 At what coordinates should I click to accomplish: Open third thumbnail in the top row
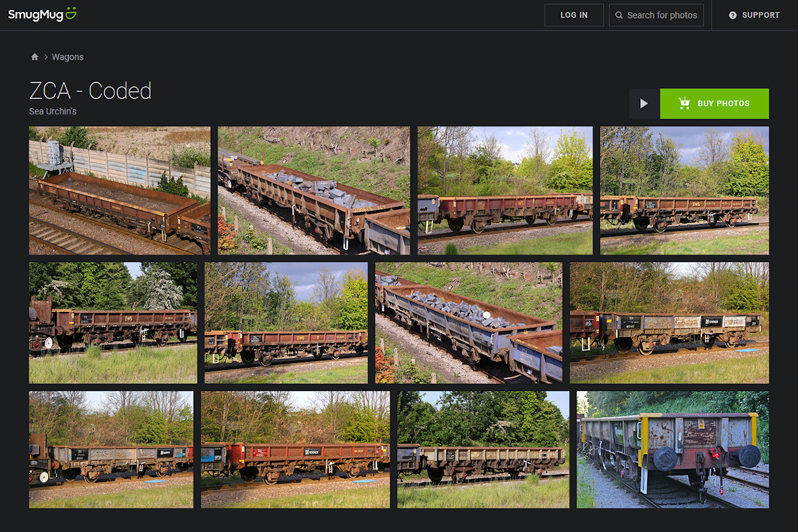click(505, 190)
